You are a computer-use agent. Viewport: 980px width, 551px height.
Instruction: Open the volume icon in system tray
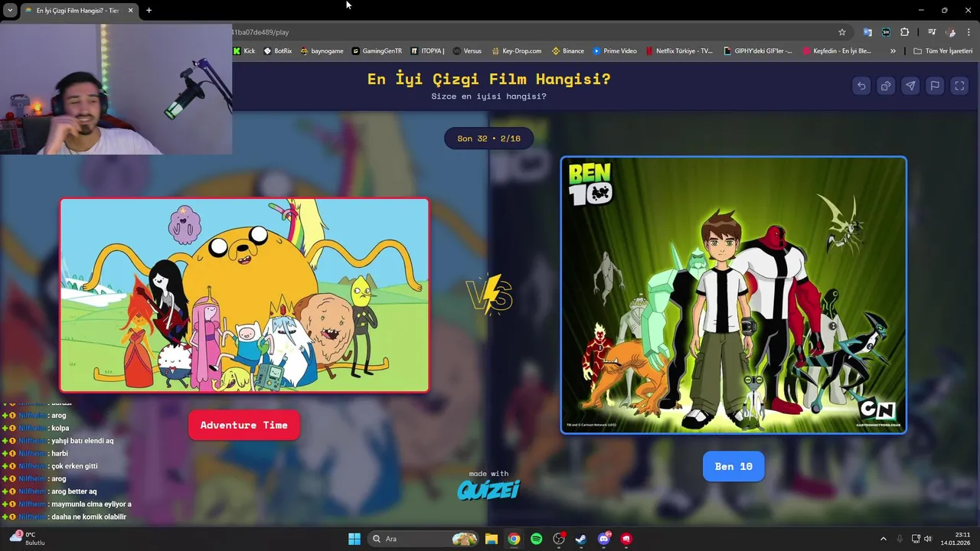tap(927, 539)
